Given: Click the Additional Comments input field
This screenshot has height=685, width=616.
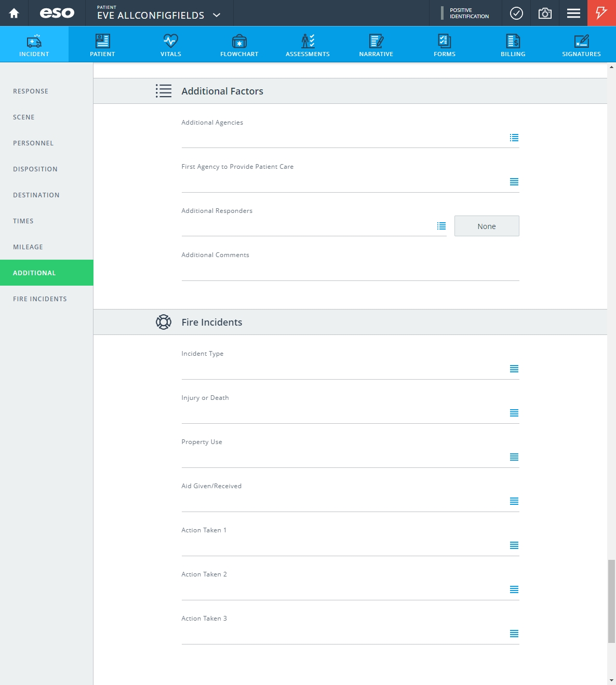Looking at the screenshot, I should (350, 270).
